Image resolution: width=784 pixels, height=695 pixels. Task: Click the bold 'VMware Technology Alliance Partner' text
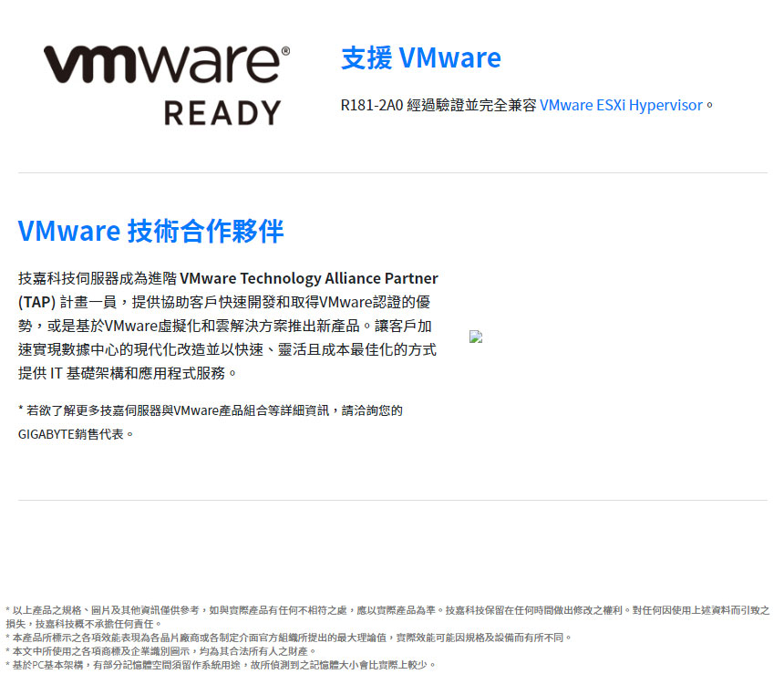308,278
